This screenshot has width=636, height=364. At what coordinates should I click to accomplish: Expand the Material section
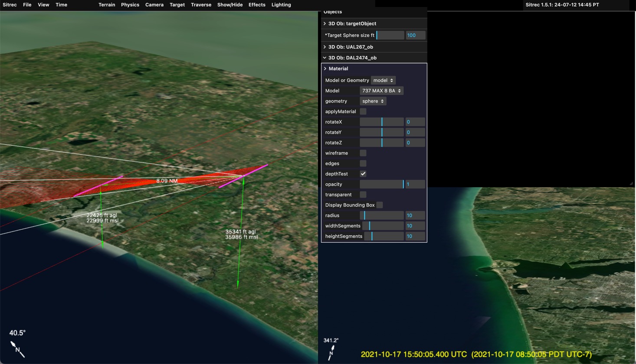338,68
